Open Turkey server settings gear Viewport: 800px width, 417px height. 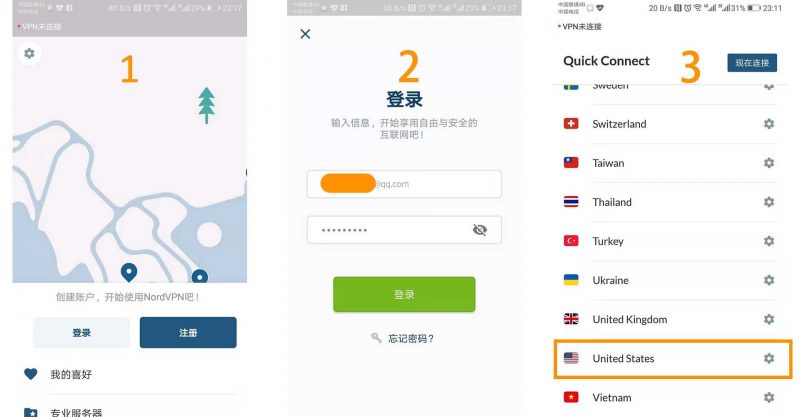tap(769, 241)
